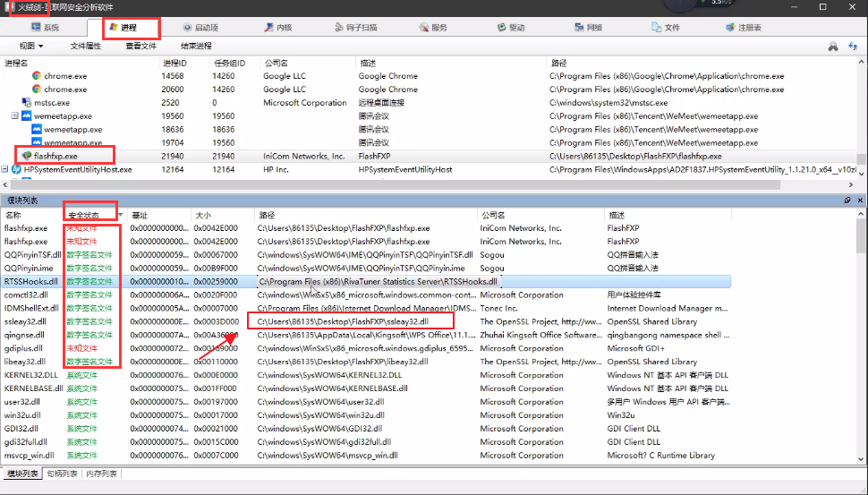Click the refresh icon at toolbar right
868x495 pixels.
point(853,46)
